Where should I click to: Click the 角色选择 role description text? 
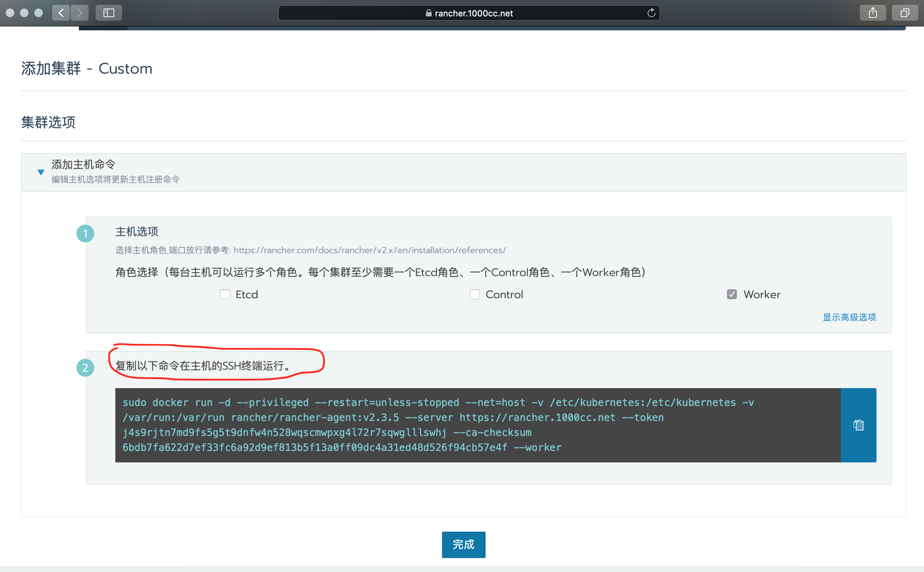point(381,272)
